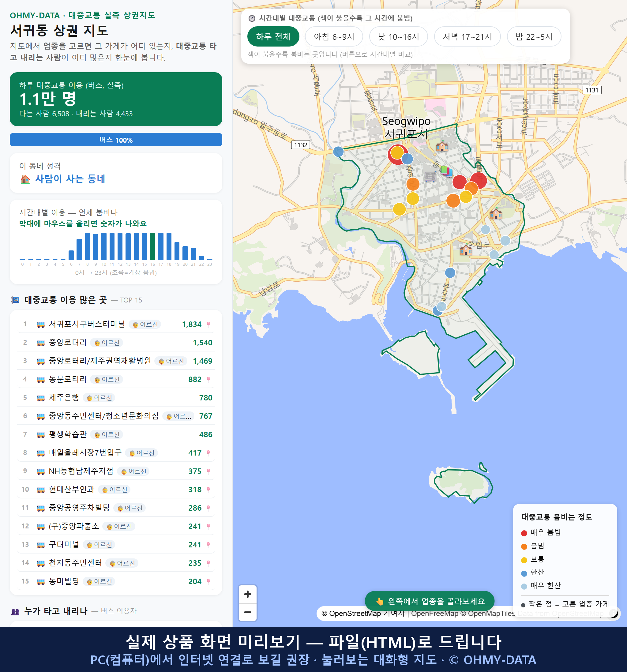This screenshot has width=627, height=672.
Task: Click pin icon on 중앙공영주차빌딩 row
Action: click(x=208, y=508)
